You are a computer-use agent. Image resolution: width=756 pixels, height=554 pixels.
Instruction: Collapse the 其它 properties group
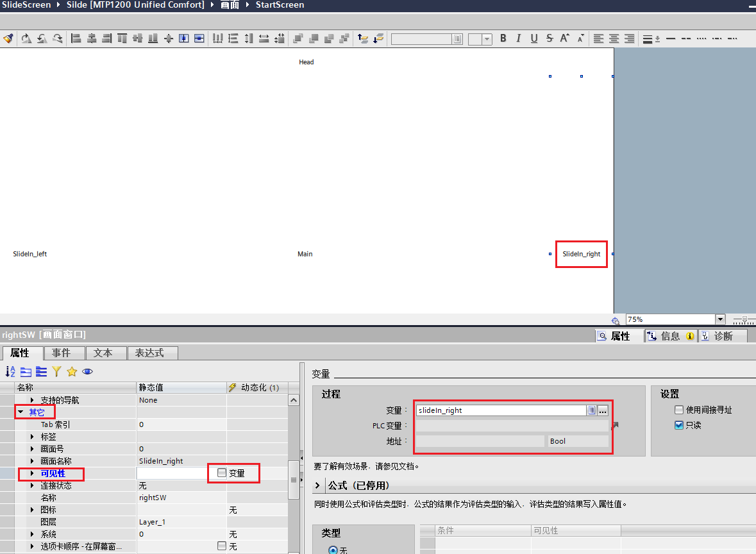click(21, 412)
